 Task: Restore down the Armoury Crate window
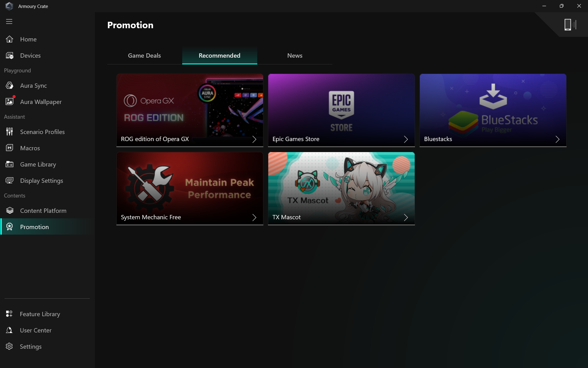[x=562, y=6]
